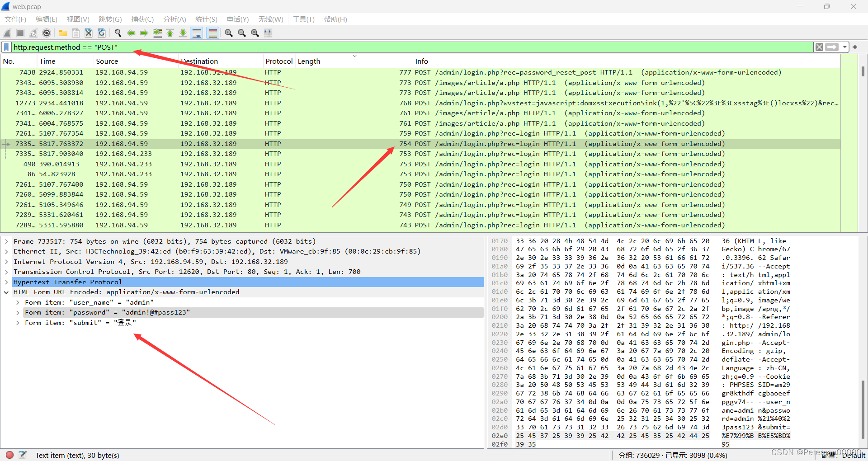
Task: Open the 编辑(E) menu
Action: point(47,19)
